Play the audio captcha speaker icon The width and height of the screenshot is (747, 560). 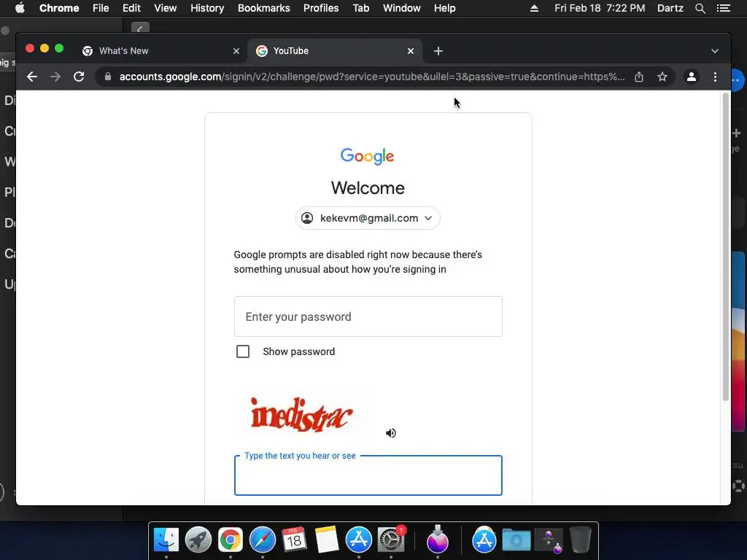pos(391,433)
